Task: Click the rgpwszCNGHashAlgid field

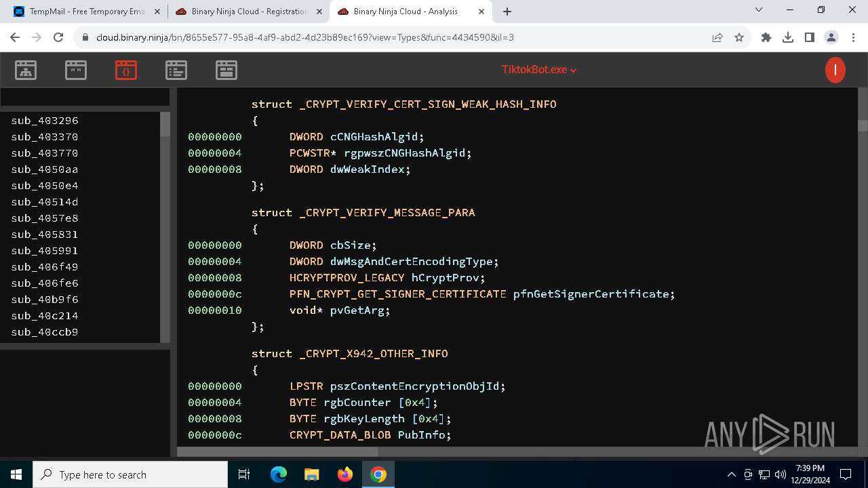Action: (406, 153)
